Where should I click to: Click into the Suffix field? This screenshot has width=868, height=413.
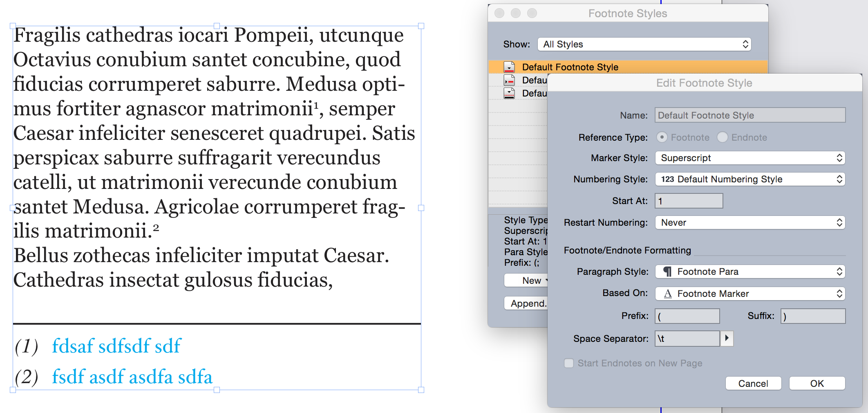pos(812,316)
